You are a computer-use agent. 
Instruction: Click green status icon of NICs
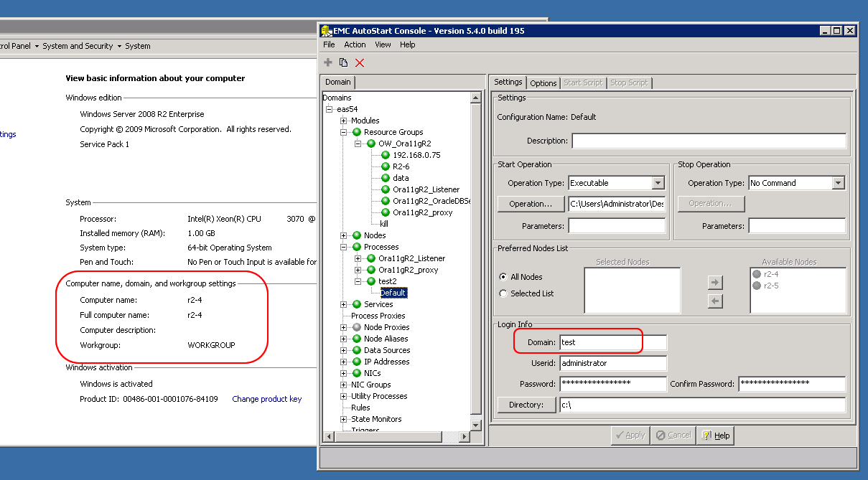(x=356, y=373)
